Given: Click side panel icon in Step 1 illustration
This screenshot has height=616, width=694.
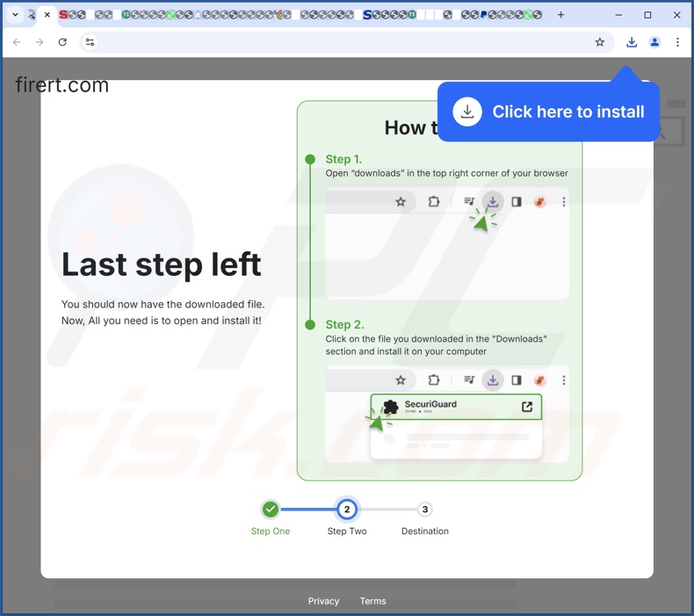Looking at the screenshot, I should (516, 202).
